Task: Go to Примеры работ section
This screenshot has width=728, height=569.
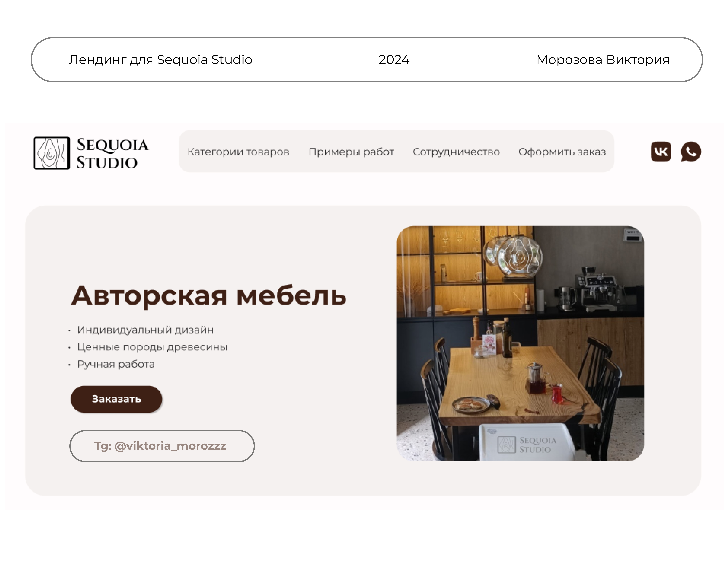Action: pos(351,152)
